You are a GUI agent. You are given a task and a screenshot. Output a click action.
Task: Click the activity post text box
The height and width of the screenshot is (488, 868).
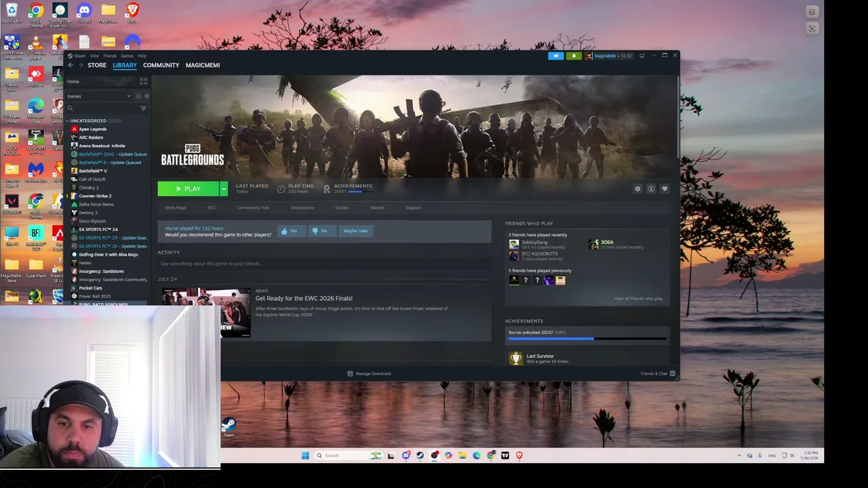(324, 264)
